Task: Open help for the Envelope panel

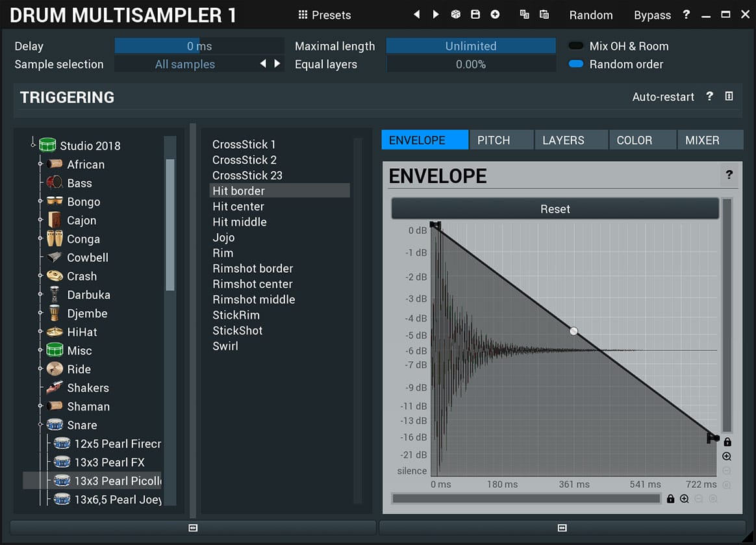Action: [729, 175]
